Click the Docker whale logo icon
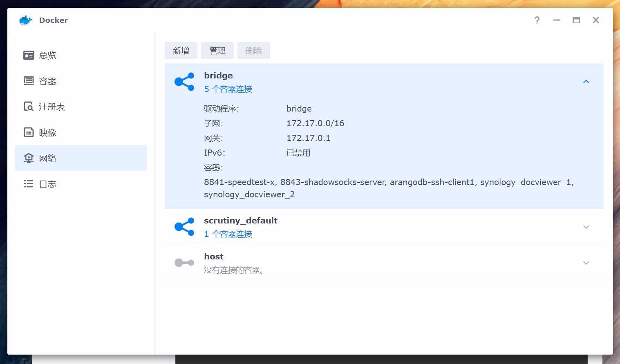This screenshot has height=364, width=620. click(25, 20)
